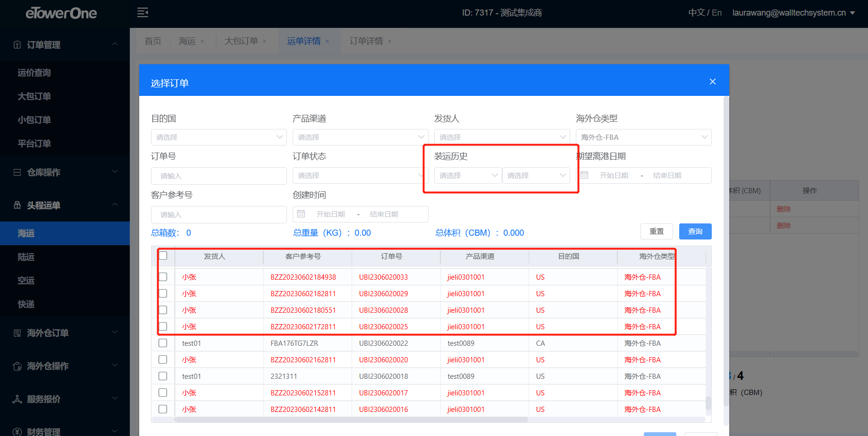The height and width of the screenshot is (436, 868).
Task: Expand the 海外仓订单 sidebar section
Action: (x=115, y=332)
